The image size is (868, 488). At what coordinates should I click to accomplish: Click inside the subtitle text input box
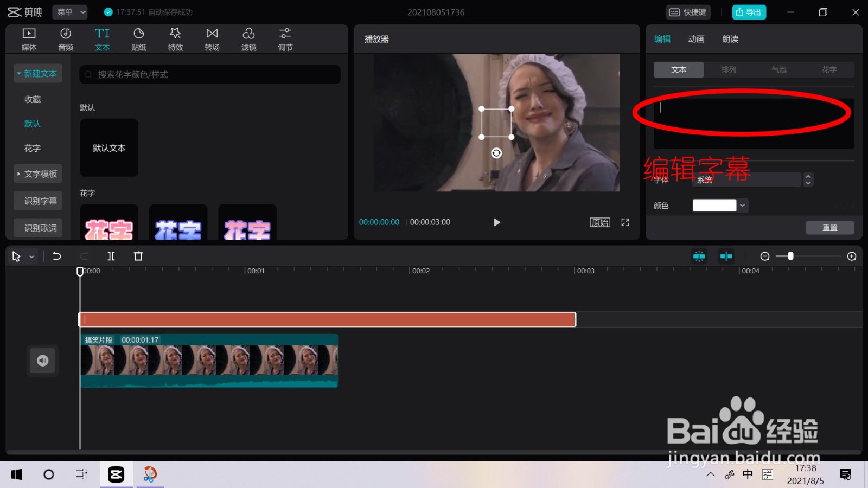tap(754, 124)
